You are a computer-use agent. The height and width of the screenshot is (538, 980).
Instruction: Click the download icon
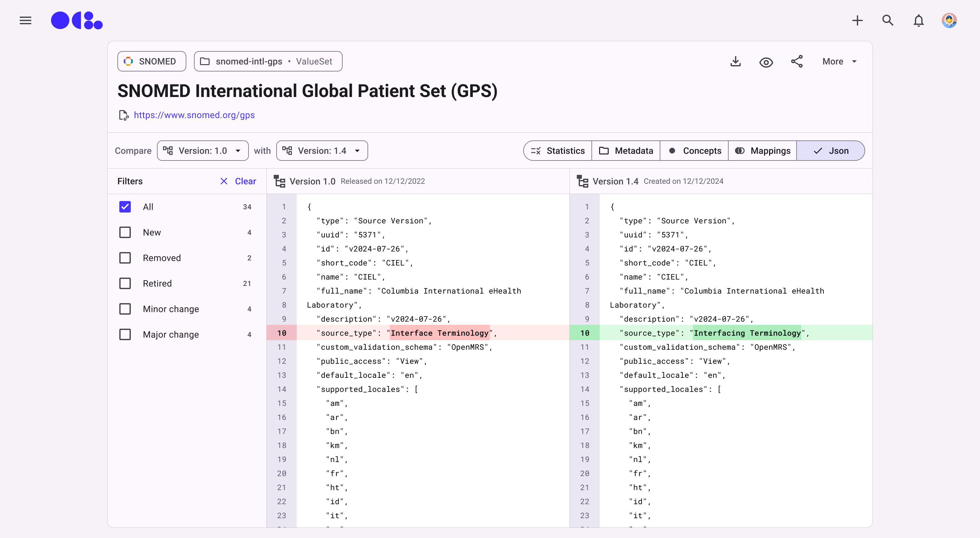(735, 62)
